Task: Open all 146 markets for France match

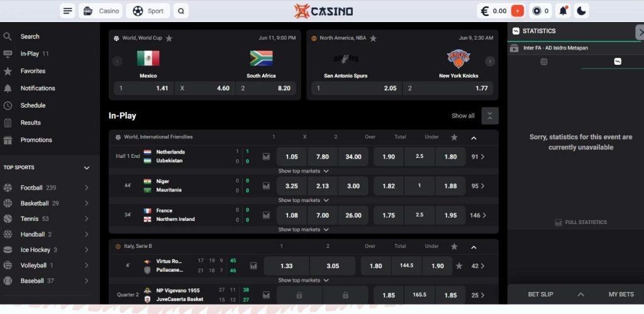Action: [x=478, y=215]
